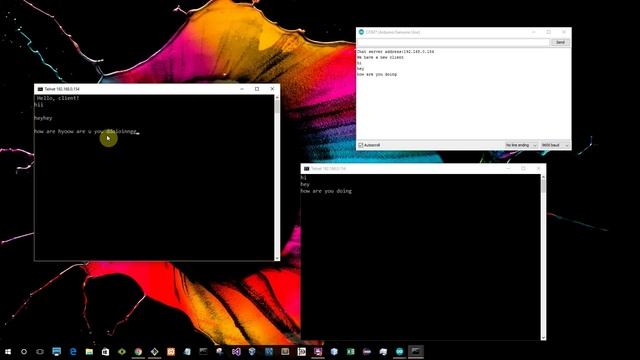
Task: Click the Telnet icon in left window title bar
Action: pos(40,89)
